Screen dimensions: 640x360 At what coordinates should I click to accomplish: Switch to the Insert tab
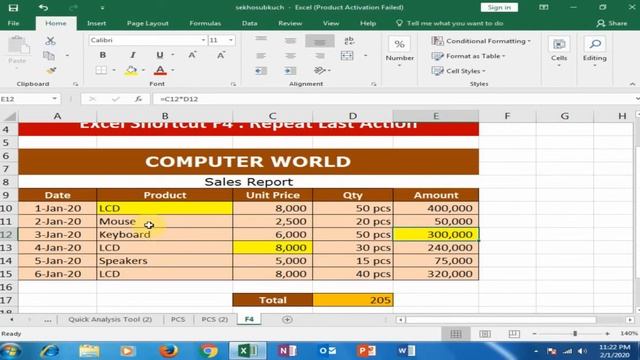point(96,23)
